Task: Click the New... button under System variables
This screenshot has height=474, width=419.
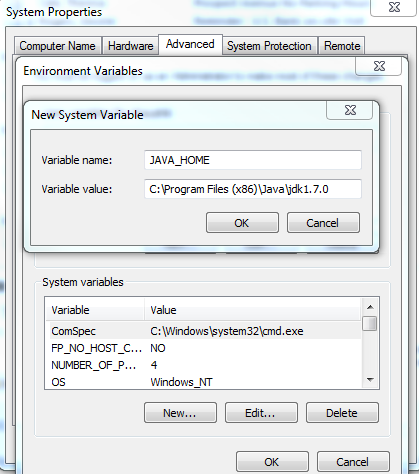Action: 180,413
